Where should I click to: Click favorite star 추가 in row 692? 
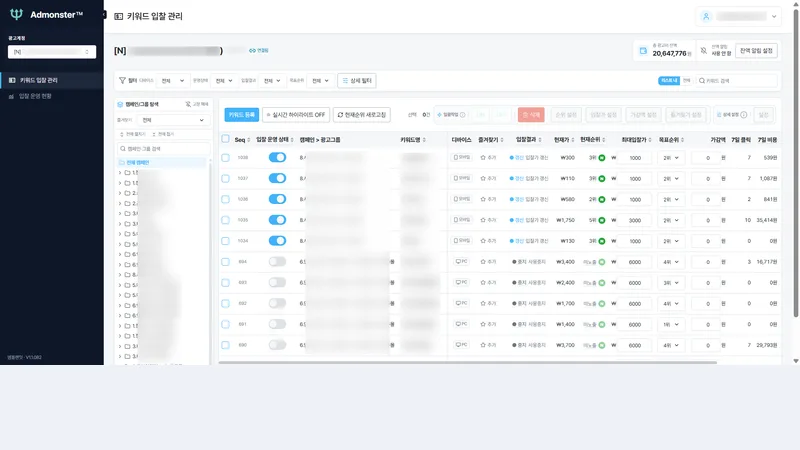488,303
